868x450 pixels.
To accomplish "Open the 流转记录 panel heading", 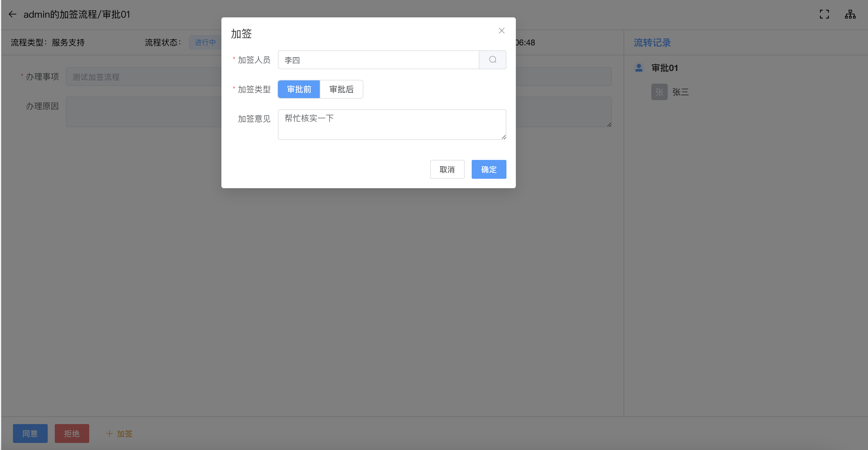I will tap(652, 43).
